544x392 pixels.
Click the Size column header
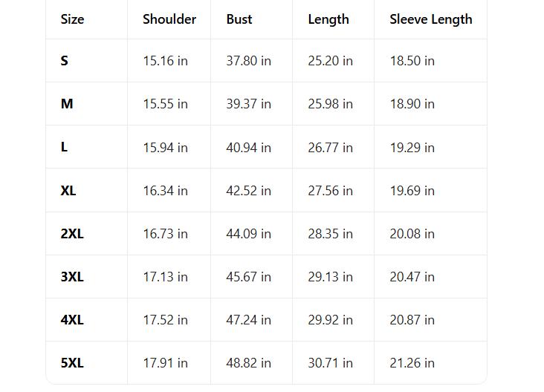pos(72,19)
